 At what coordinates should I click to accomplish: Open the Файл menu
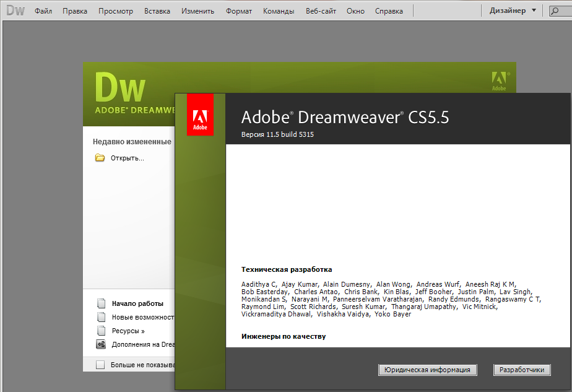(x=43, y=11)
